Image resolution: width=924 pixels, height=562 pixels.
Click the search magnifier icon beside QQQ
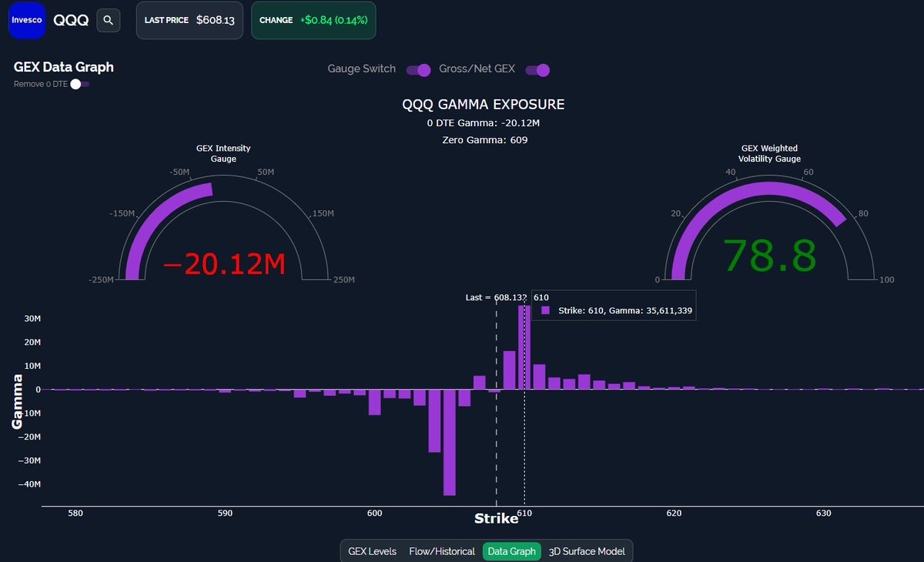coord(108,20)
